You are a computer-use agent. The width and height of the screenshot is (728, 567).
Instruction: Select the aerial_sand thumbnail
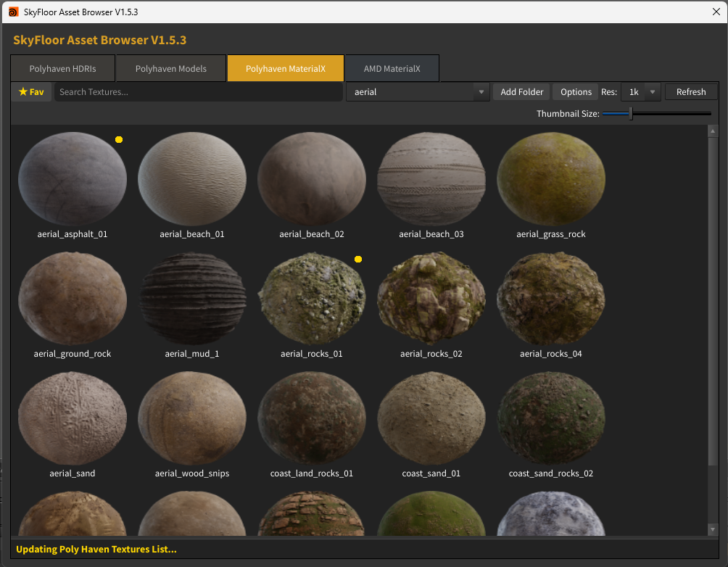point(73,418)
